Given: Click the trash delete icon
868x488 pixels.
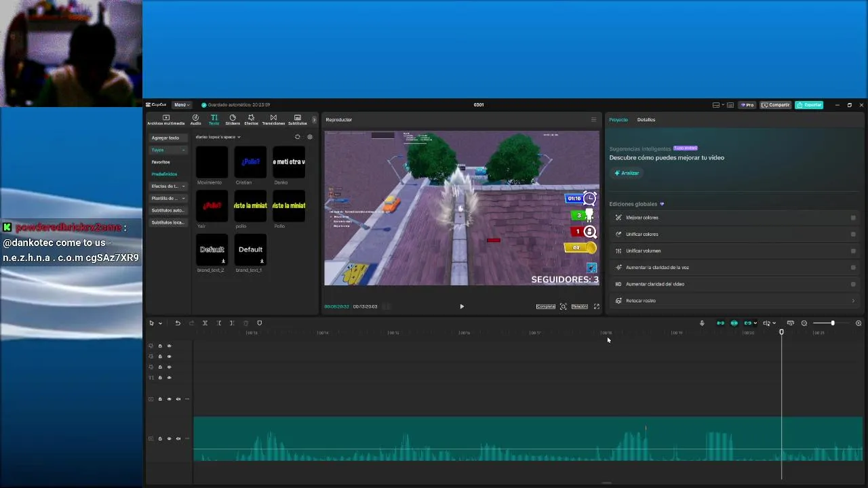Looking at the screenshot, I should (x=245, y=323).
